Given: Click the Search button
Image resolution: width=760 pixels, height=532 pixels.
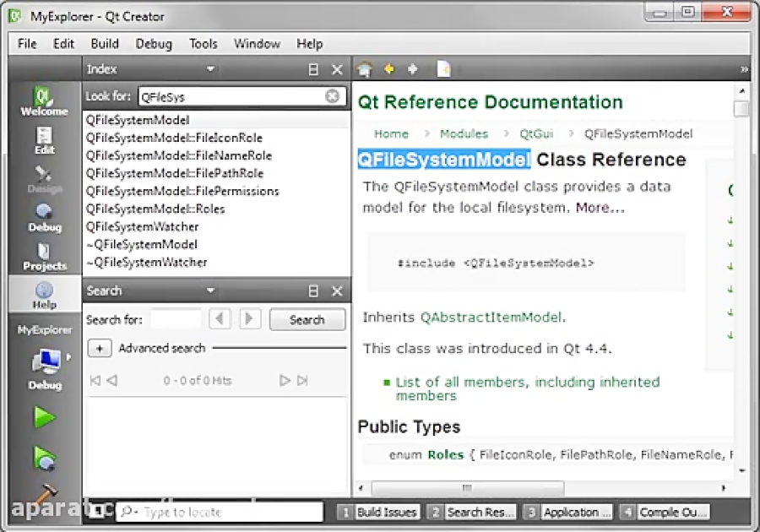Looking at the screenshot, I should (x=307, y=320).
